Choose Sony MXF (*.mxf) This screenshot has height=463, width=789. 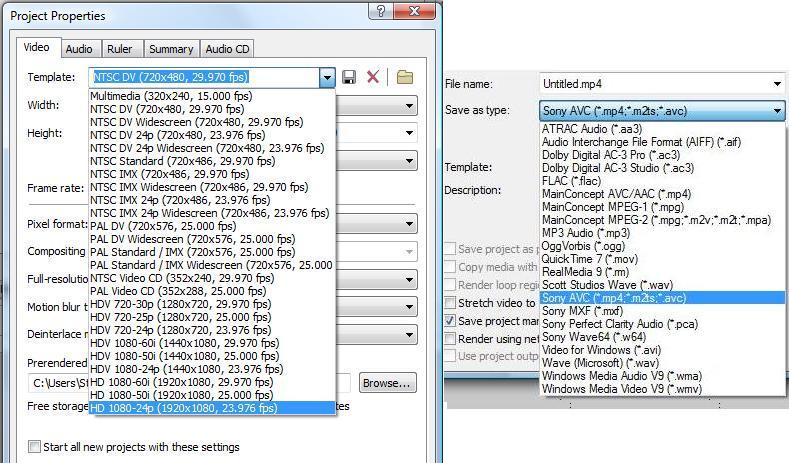[662, 311]
